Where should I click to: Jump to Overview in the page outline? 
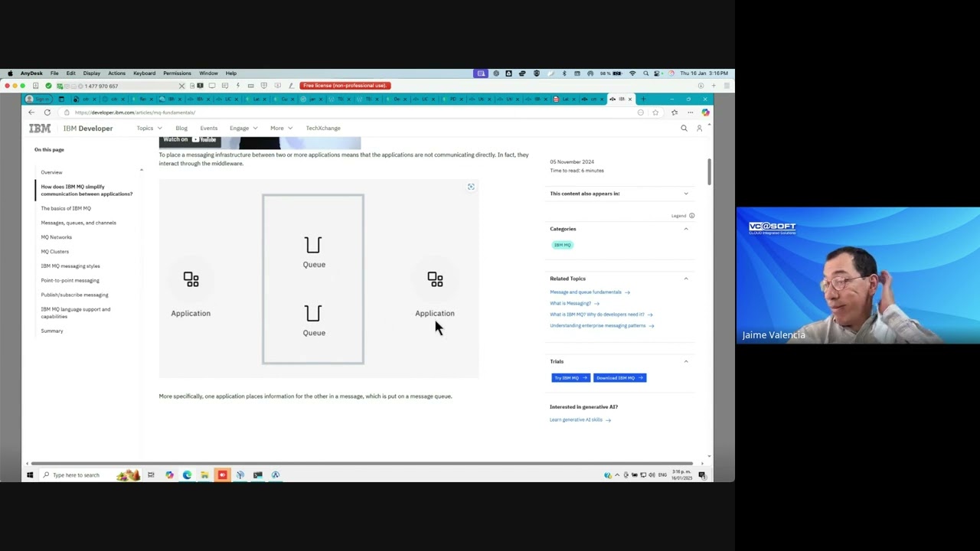[51, 172]
